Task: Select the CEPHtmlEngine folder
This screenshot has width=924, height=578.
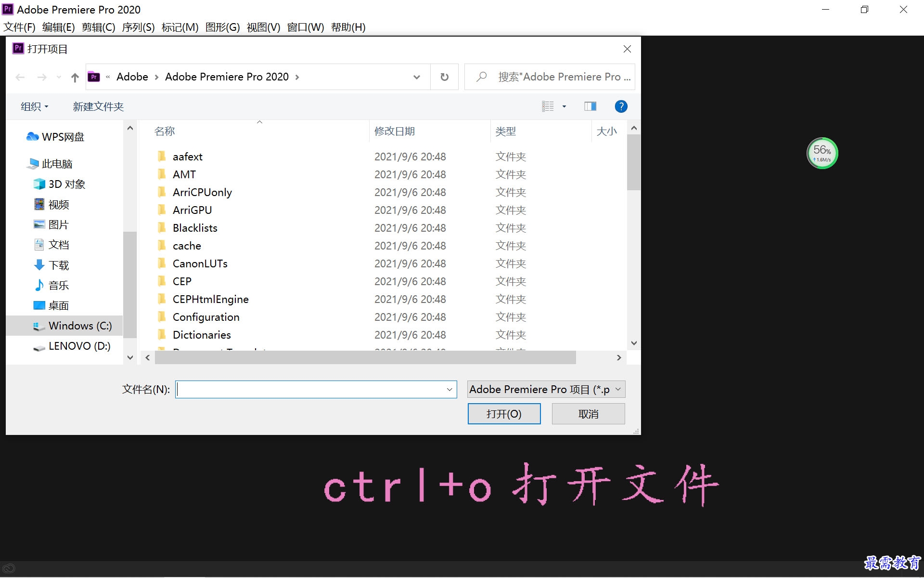Action: click(211, 299)
